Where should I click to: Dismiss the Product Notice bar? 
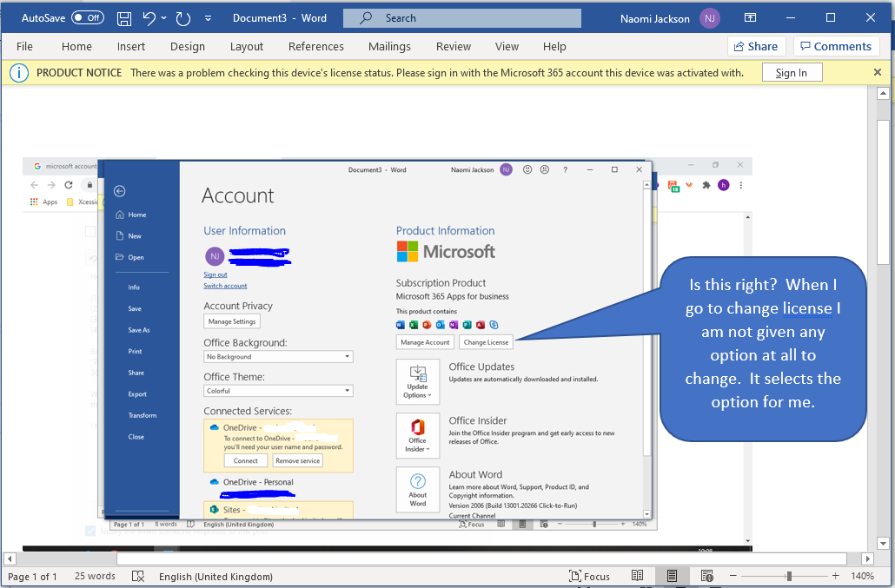tap(878, 72)
